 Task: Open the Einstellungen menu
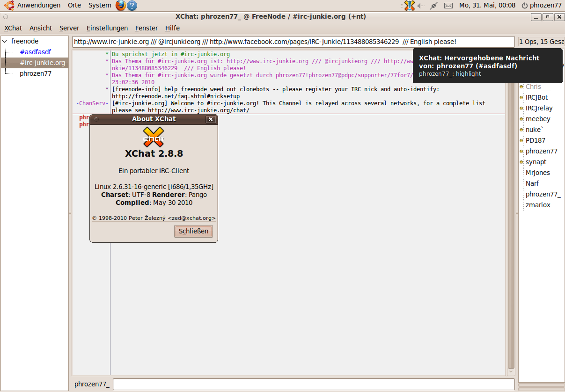(107, 28)
